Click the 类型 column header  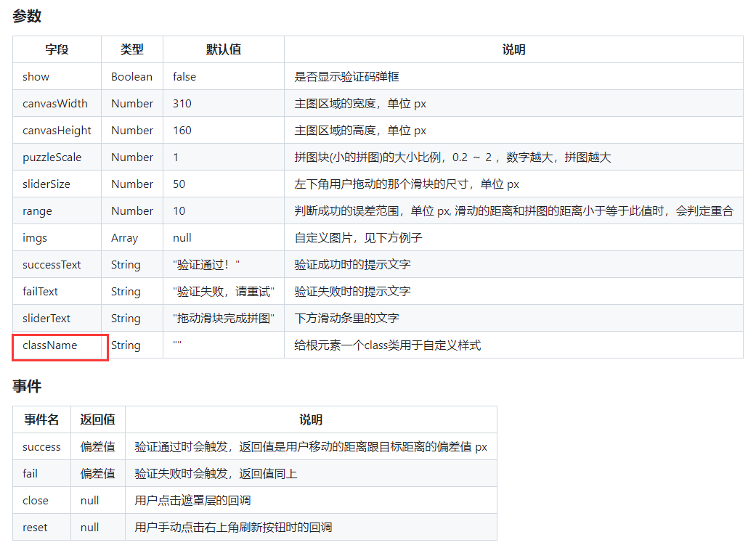click(x=131, y=49)
